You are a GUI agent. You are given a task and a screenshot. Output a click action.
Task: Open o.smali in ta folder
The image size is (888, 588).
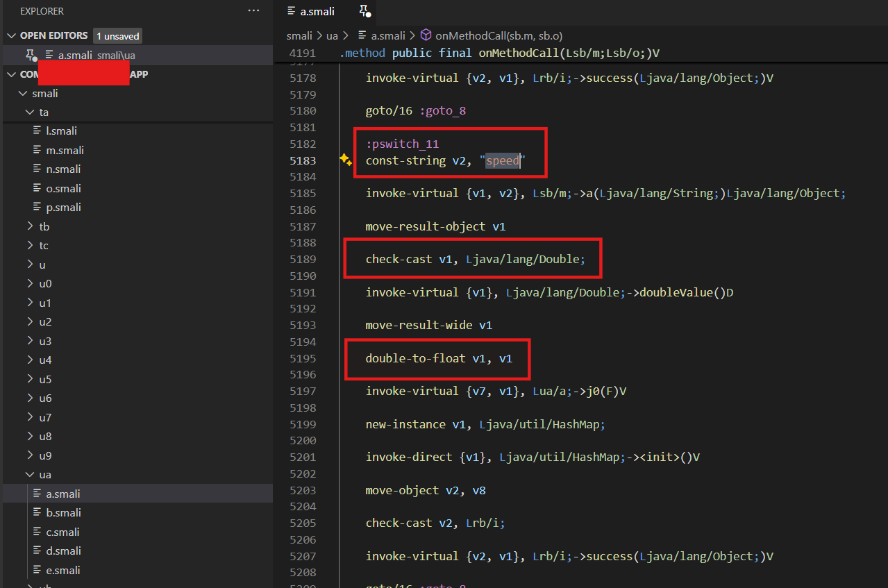click(x=136, y=188)
